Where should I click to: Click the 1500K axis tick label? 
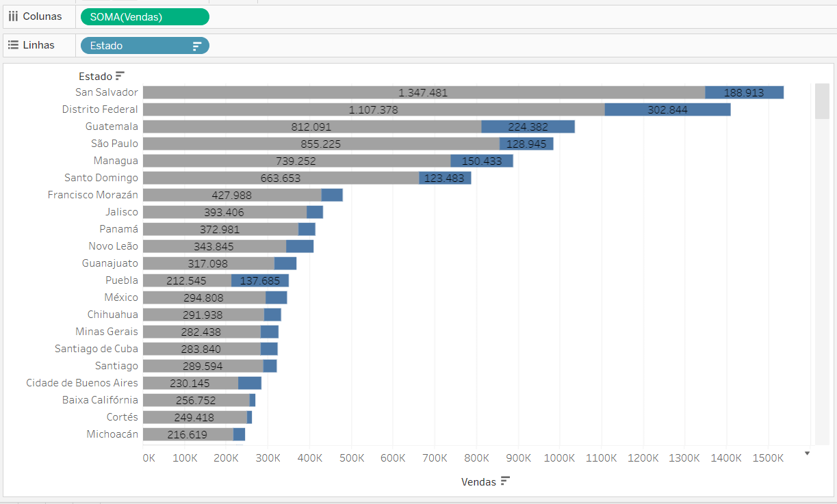click(768, 458)
